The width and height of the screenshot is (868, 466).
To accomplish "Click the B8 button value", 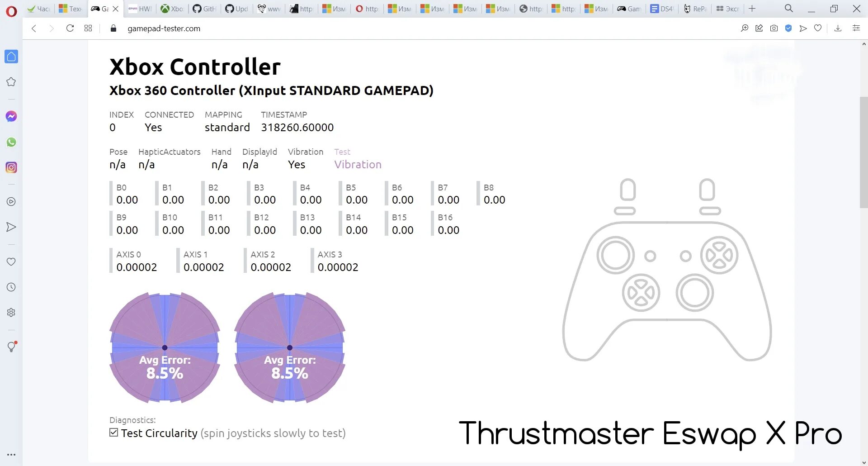I will 495,200.
